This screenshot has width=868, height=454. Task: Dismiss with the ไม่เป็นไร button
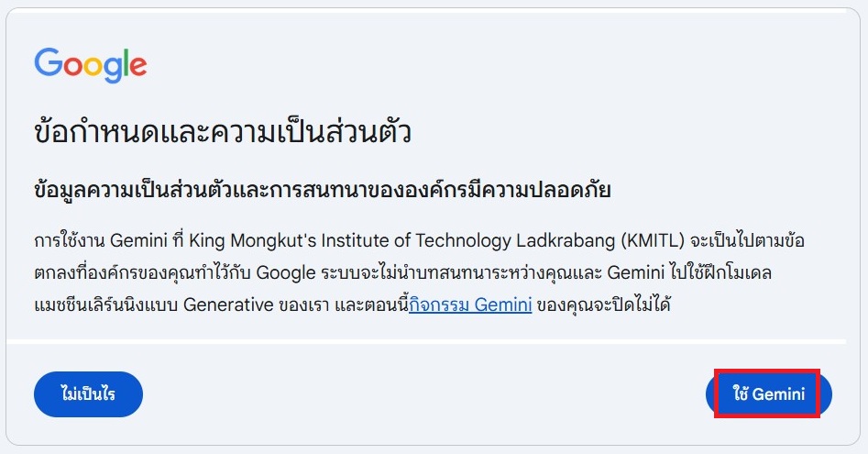[88, 394]
